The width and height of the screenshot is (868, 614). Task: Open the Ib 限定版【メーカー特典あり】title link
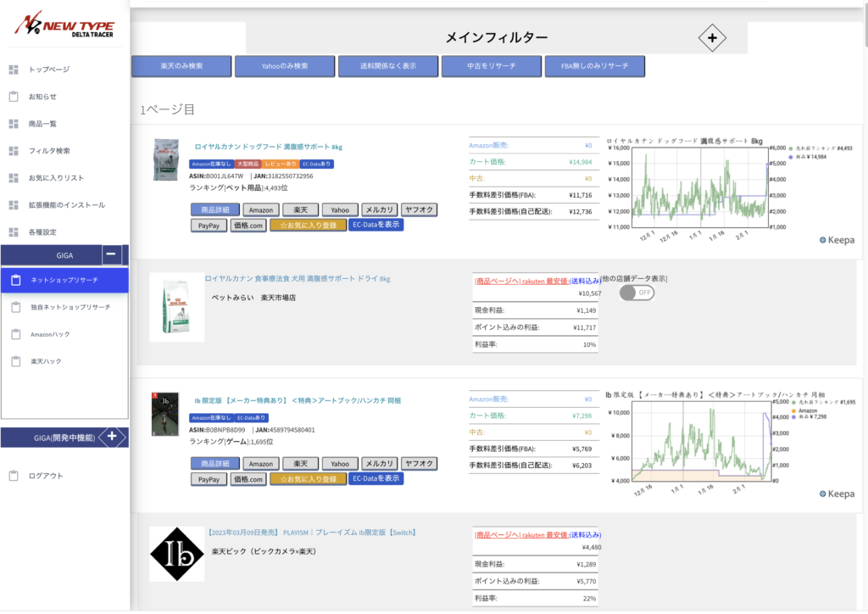tap(298, 400)
